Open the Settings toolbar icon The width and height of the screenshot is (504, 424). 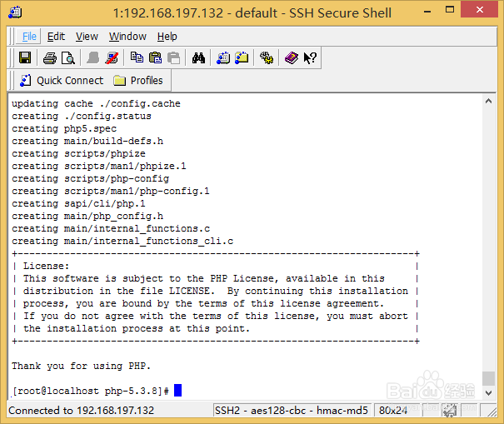point(267,58)
